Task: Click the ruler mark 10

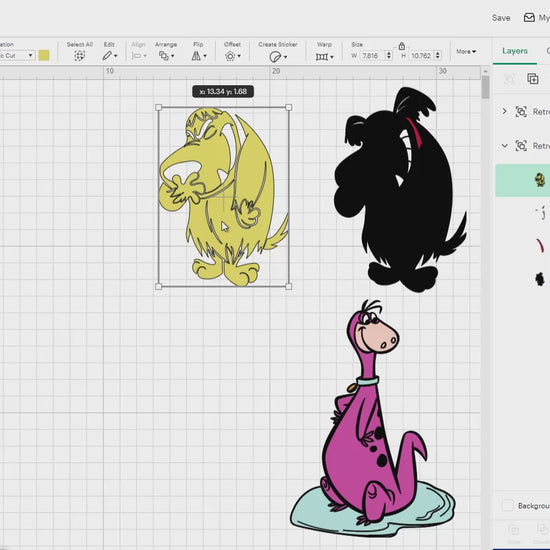Action: (110, 71)
